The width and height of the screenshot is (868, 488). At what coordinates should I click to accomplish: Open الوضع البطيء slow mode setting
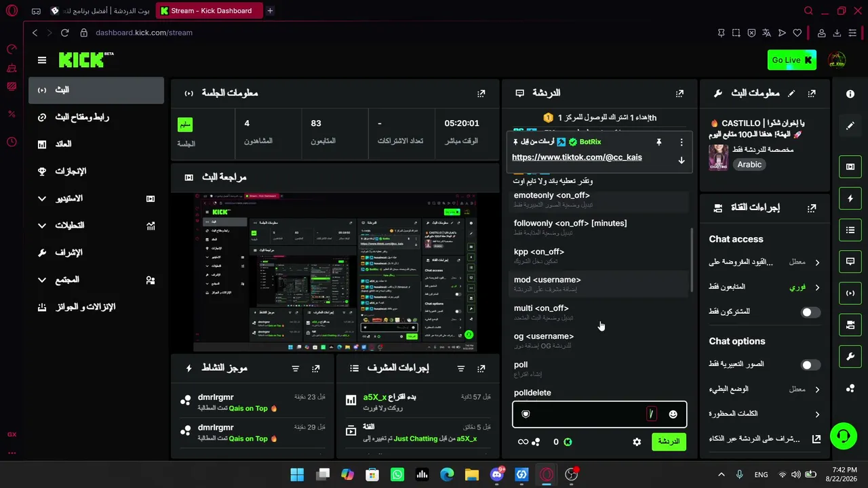coord(765,390)
